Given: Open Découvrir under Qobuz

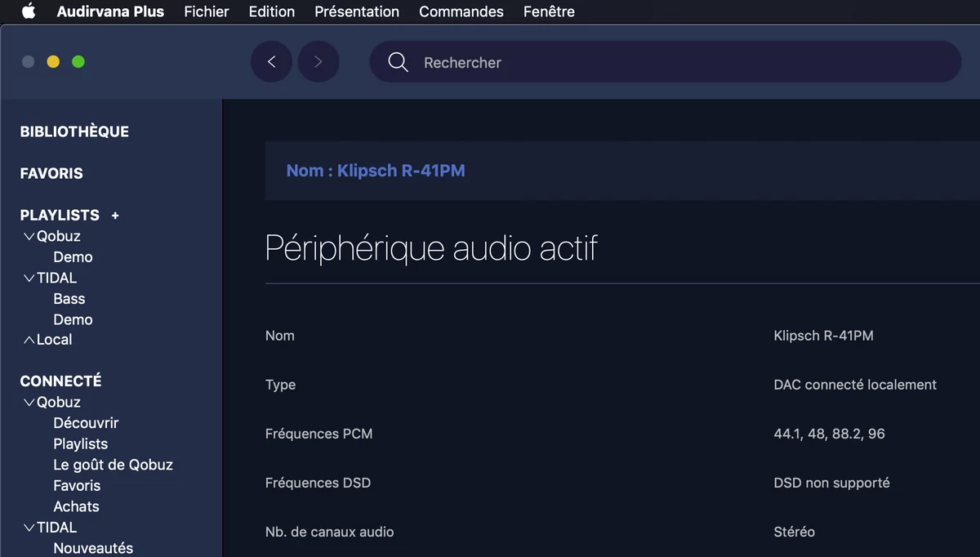Looking at the screenshot, I should [86, 423].
